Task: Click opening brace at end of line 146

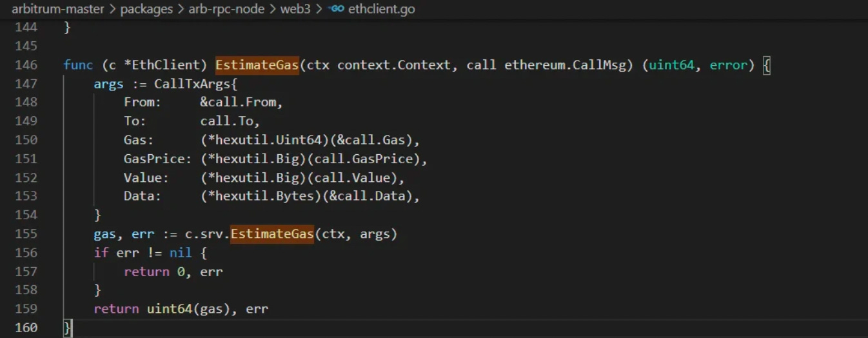Action: (767, 65)
